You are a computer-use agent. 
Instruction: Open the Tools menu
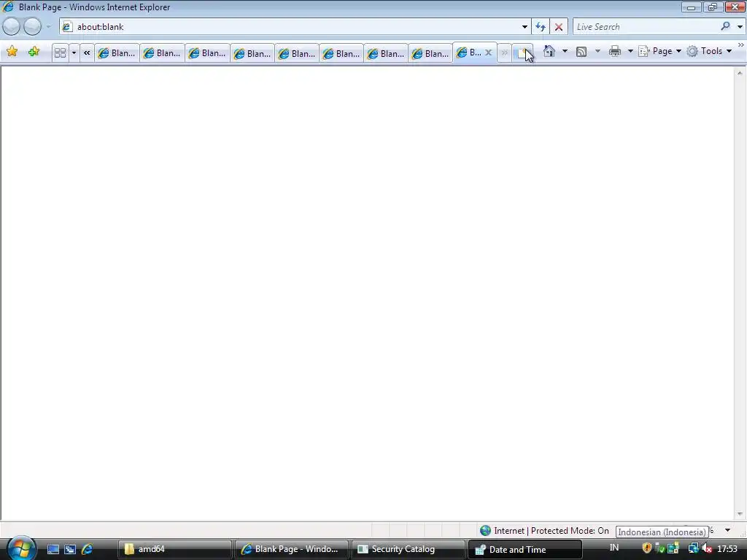click(x=709, y=51)
